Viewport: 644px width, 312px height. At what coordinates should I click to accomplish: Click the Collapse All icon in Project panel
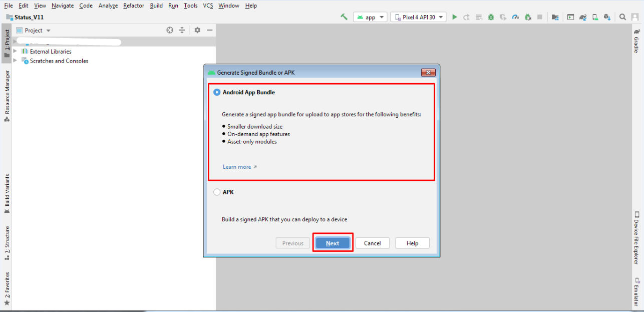pyautogui.click(x=182, y=30)
